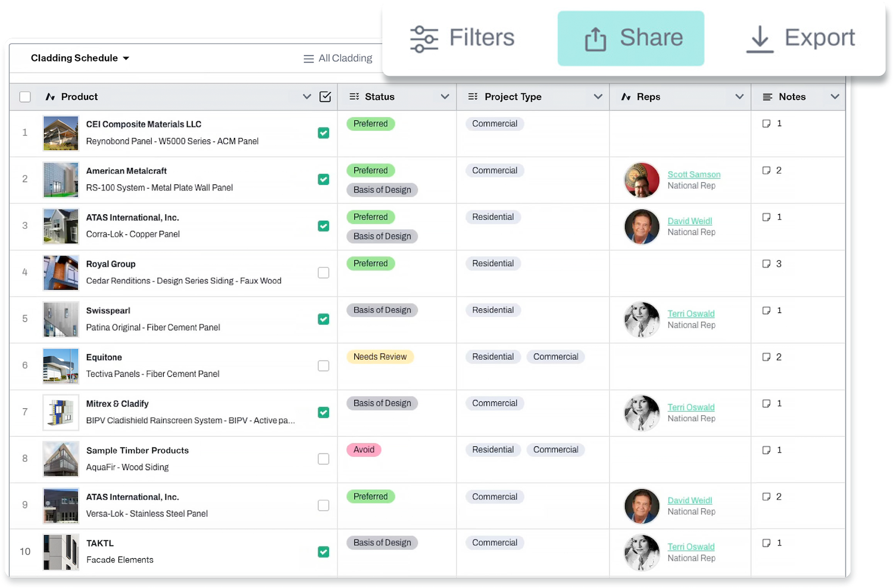Click the Avoid tag on Sample Timber
The height and width of the screenshot is (588, 893).
click(x=364, y=450)
